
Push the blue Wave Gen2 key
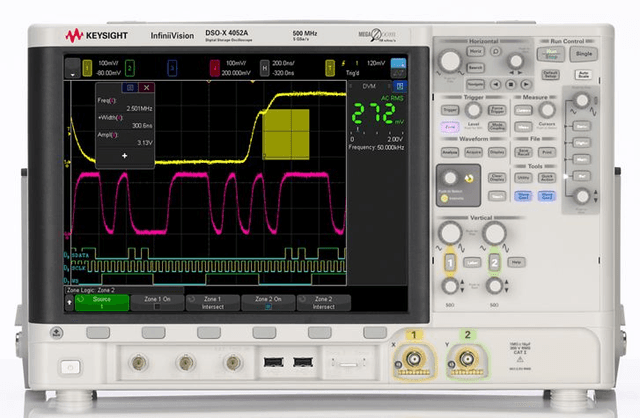click(547, 196)
